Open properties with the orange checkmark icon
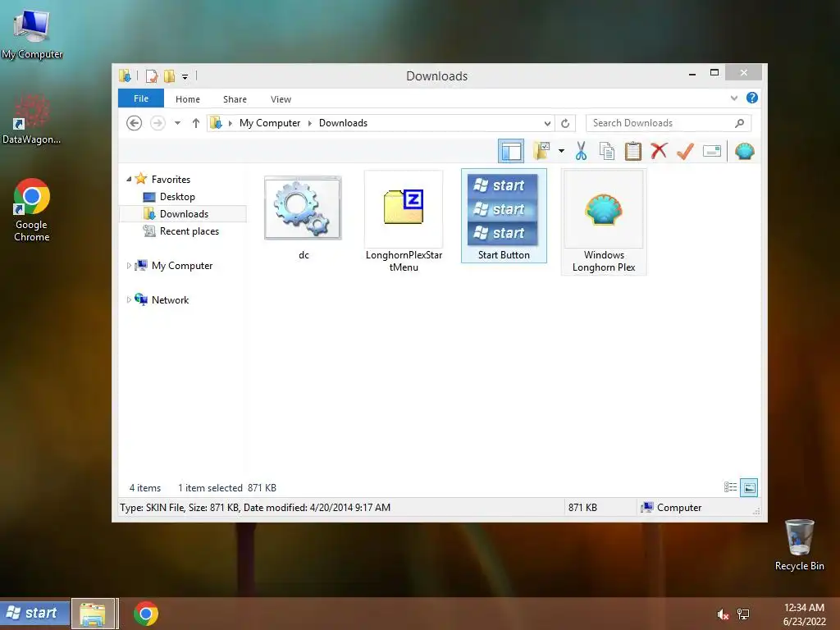840x630 pixels. coord(685,151)
